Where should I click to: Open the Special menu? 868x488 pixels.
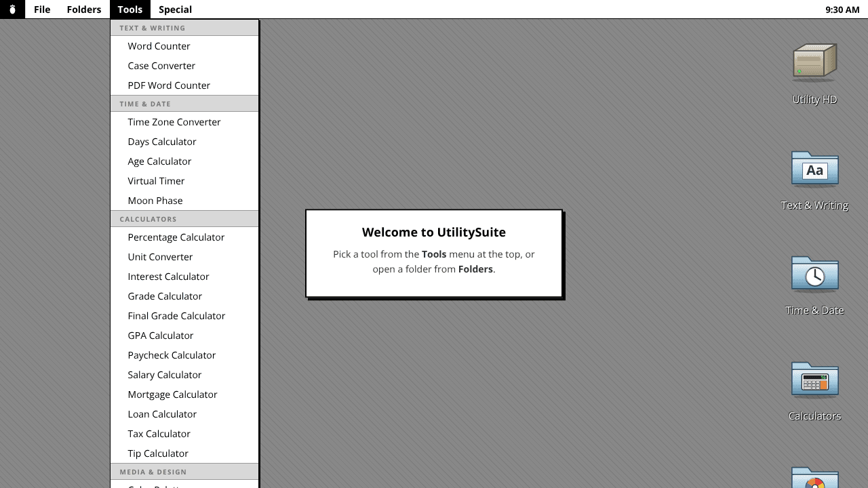click(175, 9)
